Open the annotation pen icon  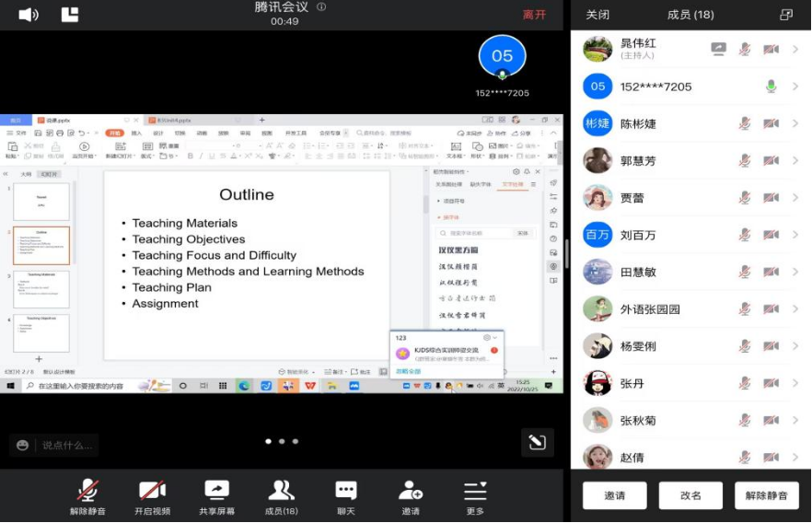(x=537, y=442)
